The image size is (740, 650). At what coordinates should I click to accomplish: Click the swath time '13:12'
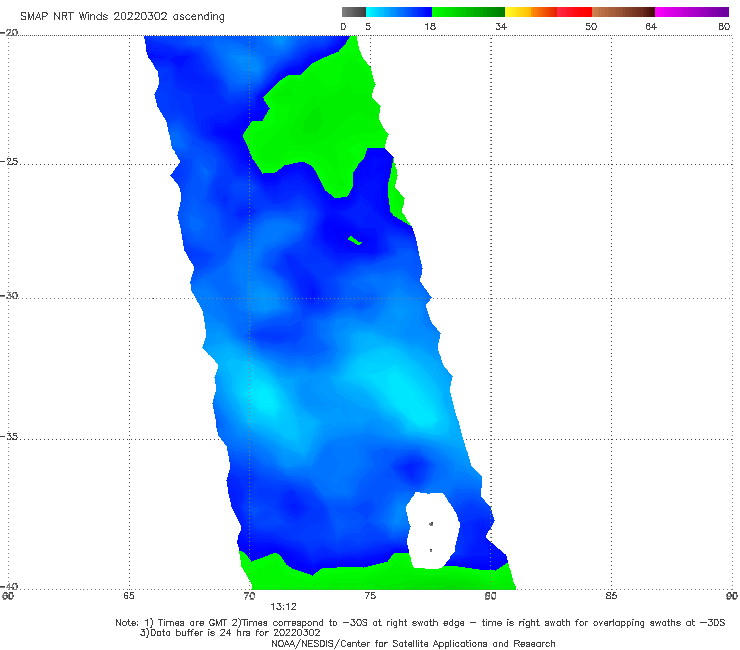[x=283, y=607]
